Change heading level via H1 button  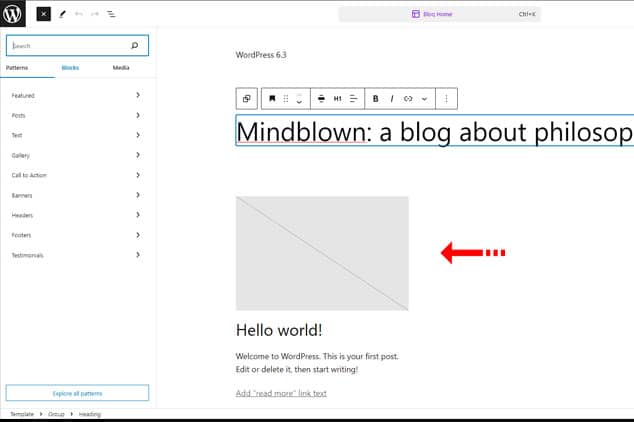click(x=338, y=99)
